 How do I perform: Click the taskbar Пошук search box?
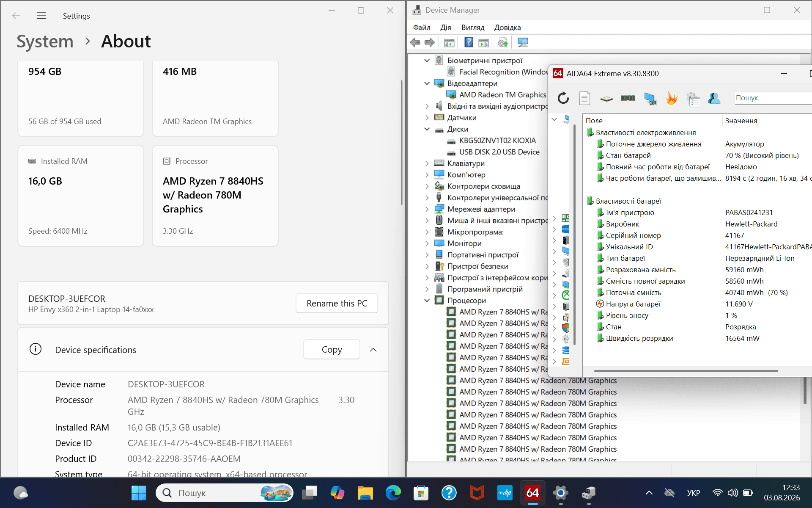(x=225, y=493)
